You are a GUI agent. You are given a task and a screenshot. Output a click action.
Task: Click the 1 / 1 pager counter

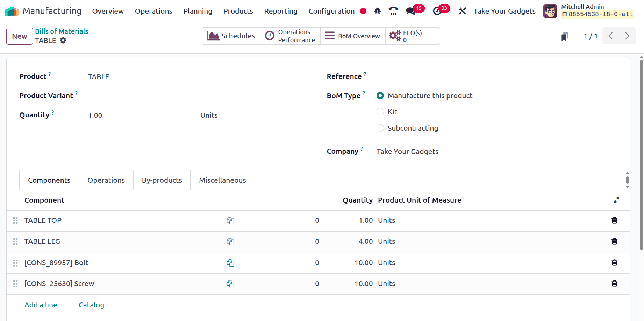[591, 36]
